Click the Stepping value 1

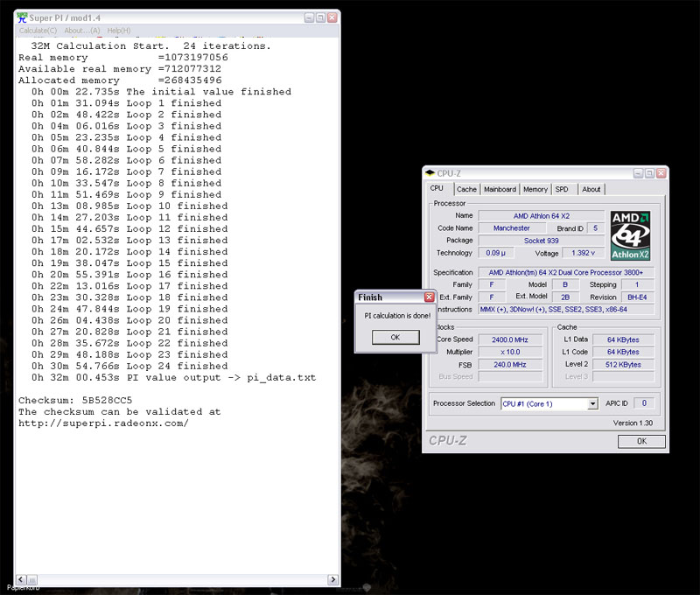click(x=637, y=284)
